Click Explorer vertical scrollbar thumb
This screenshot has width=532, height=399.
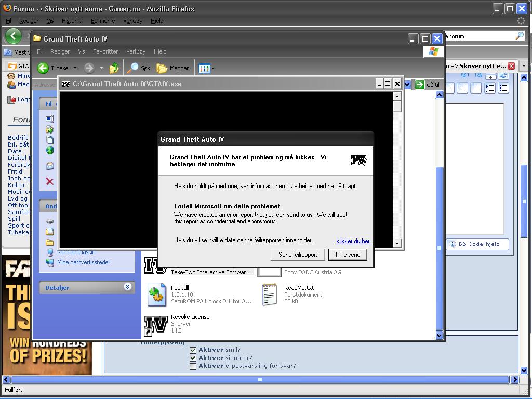point(439,248)
